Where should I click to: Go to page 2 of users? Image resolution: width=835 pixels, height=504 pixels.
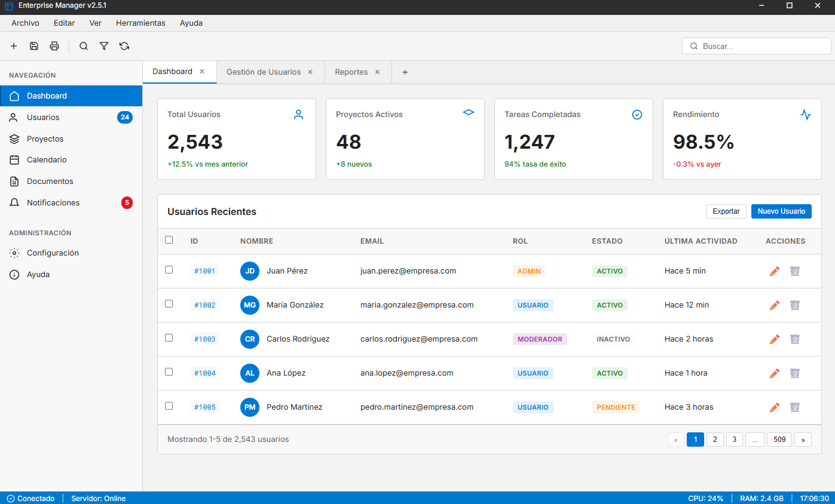coord(715,440)
